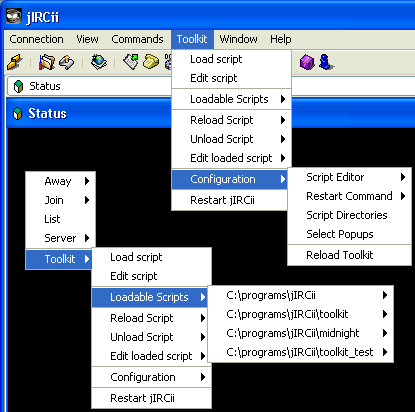Open the Help menu

tap(281, 39)
